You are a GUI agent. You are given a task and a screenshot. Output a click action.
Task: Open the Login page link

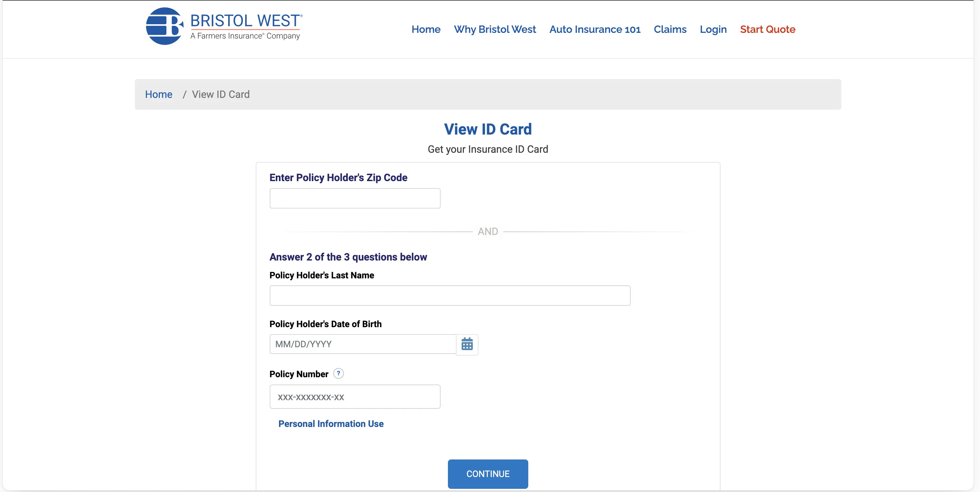click(x=713, y=29)
